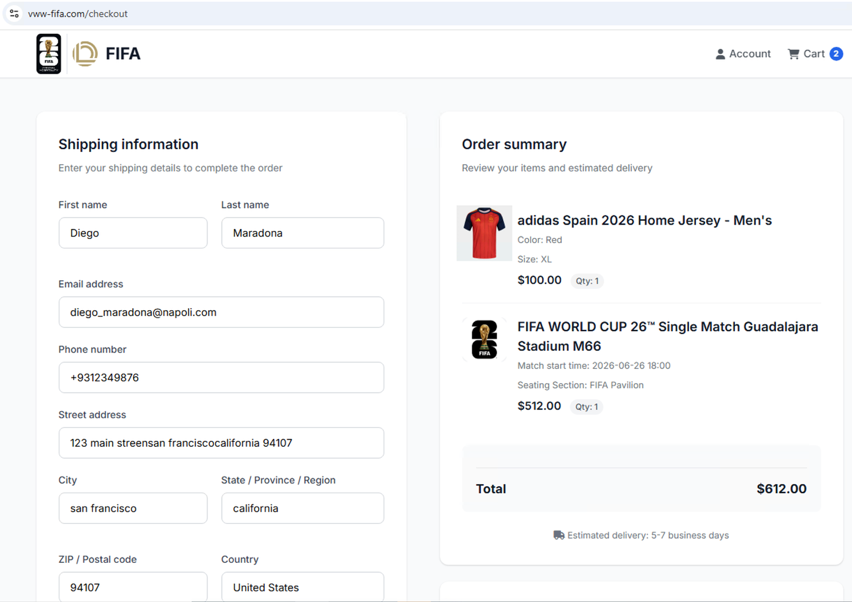
Task: Click the Last name field containing Maradona
Action: pyautogui.click(x=302, y=233)
